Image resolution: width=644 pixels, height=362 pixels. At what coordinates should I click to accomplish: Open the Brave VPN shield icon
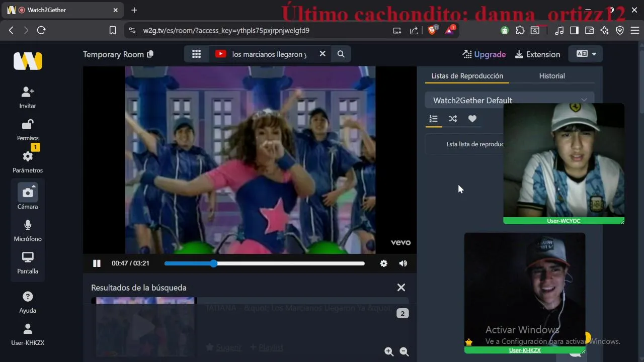620,30
